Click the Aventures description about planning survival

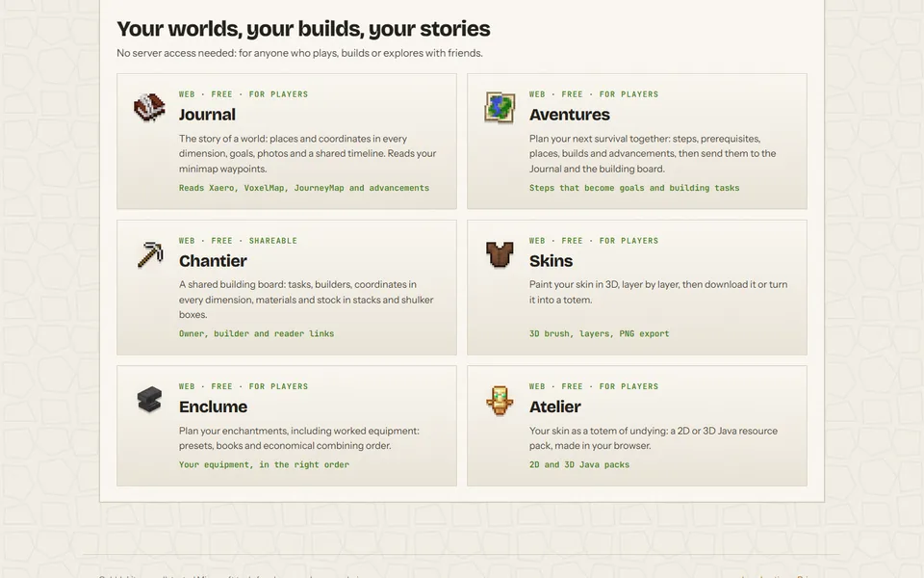coord(653,153)
